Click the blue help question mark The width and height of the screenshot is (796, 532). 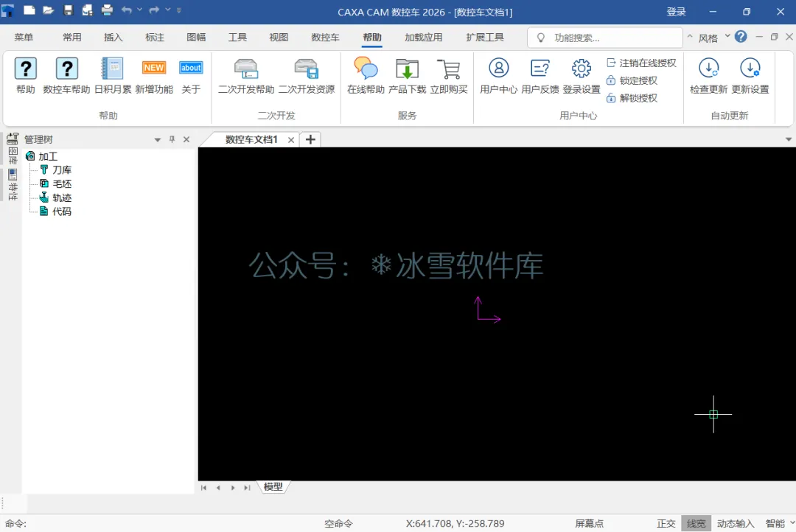coord(741,37)
